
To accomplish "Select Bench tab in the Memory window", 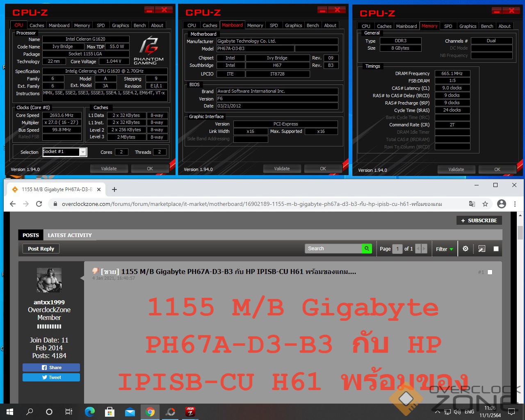I will pos(487,26).
